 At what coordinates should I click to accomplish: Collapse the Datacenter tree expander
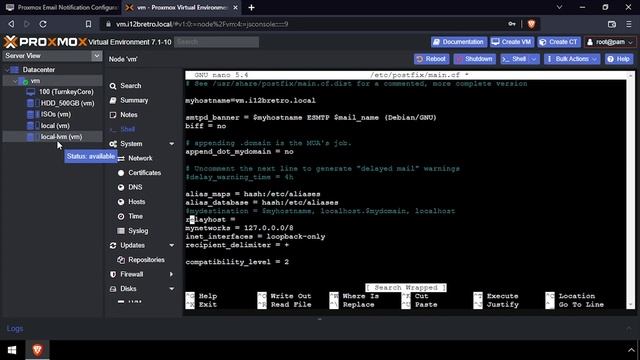coord(7,70)
